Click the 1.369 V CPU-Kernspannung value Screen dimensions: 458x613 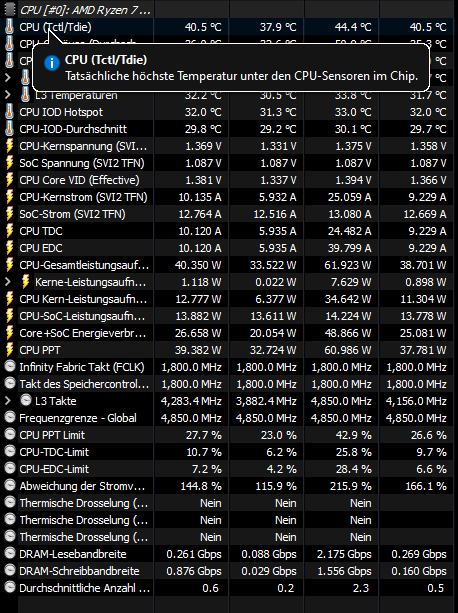tap(203, 146)
